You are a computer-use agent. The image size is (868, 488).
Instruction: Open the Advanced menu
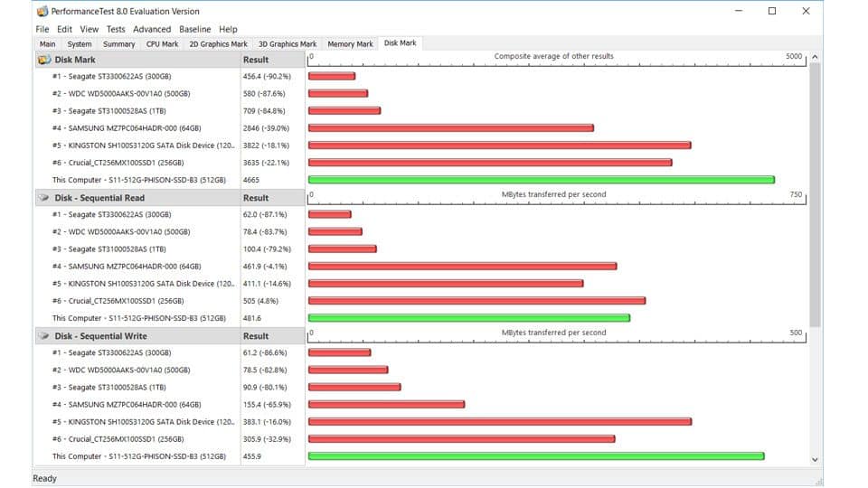pos(152,29)
